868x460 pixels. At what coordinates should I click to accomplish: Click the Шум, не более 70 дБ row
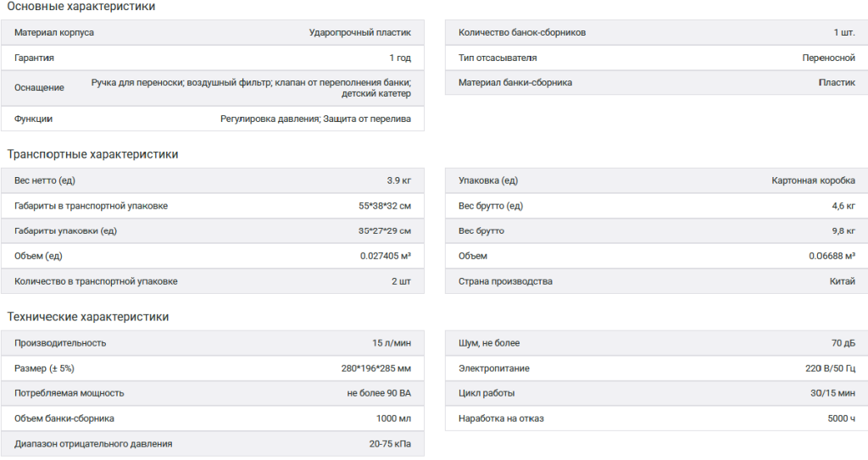(x=657, y=343)
